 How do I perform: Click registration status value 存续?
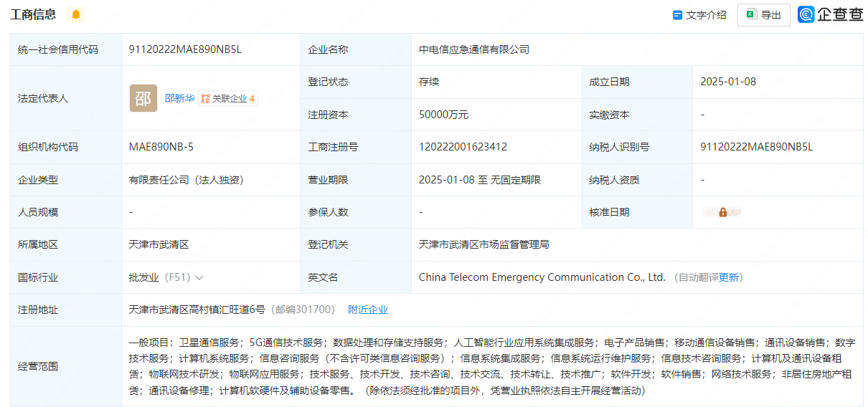point(429,82)
